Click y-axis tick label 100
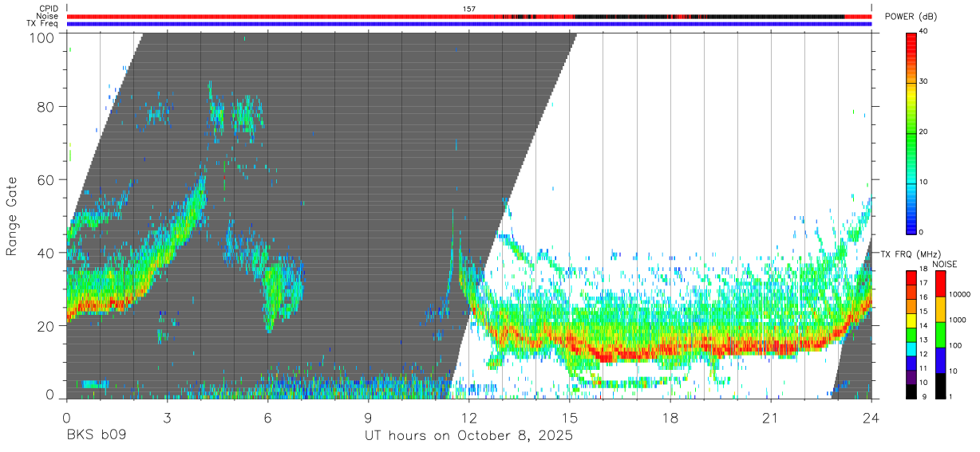This screenshot has height=452, width=980. 41,37
